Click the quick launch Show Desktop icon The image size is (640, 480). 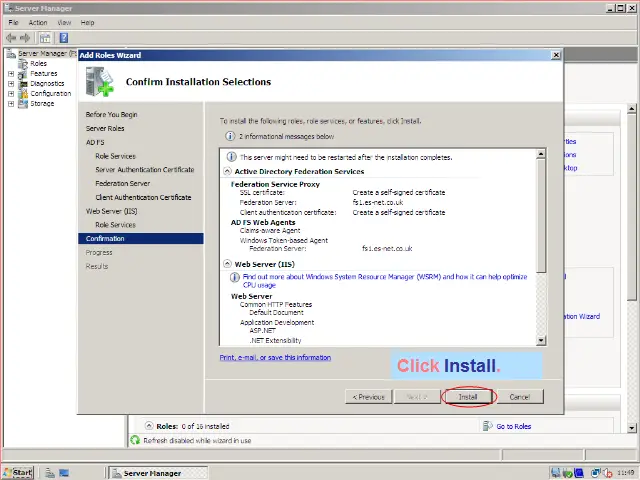pos(64,473)
